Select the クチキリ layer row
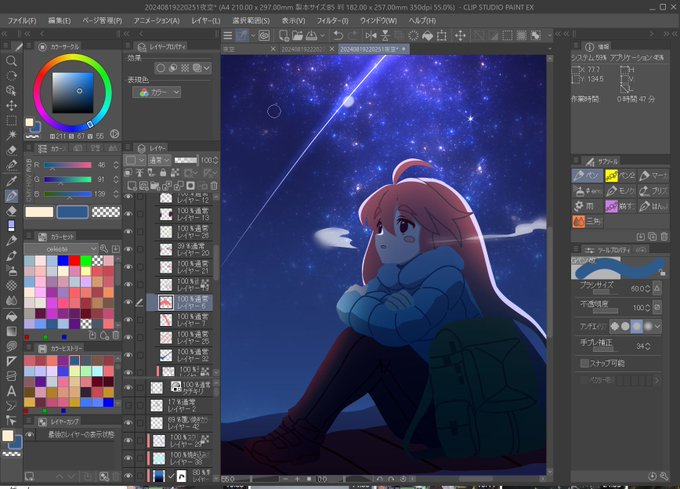 tap(179, 388)
